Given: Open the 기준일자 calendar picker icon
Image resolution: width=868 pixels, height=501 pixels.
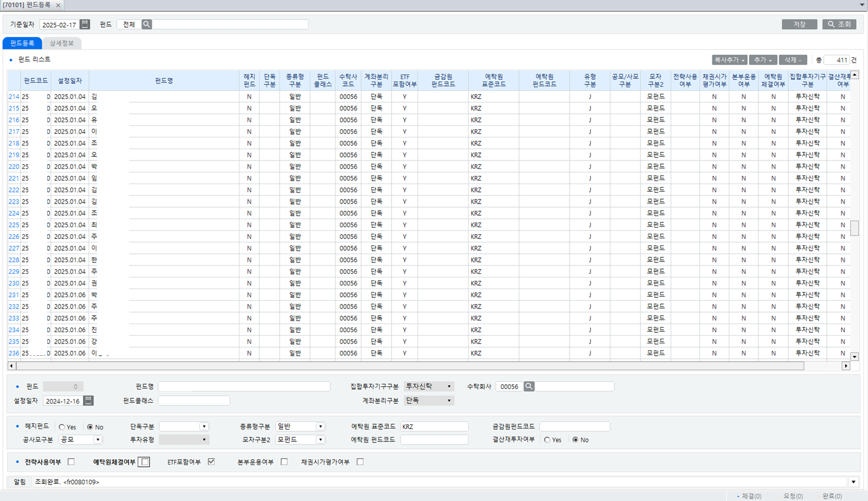Looking at the screenshot, I should pos(85,24).
